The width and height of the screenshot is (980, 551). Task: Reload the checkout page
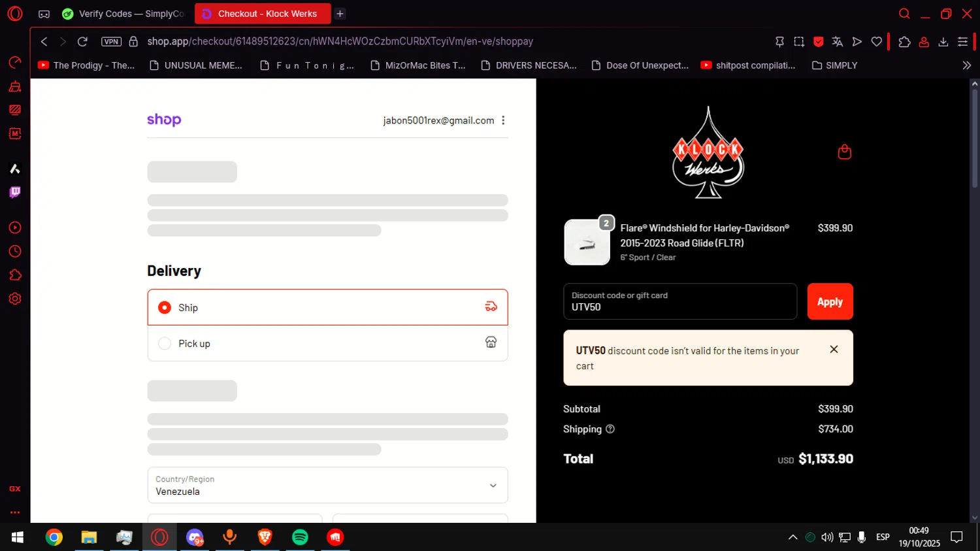tap(82, 41)
